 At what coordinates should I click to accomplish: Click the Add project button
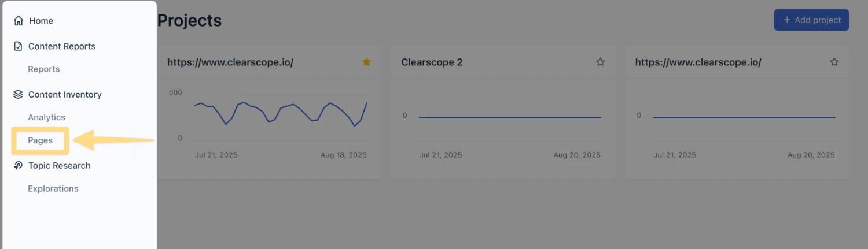click(811, 20)
